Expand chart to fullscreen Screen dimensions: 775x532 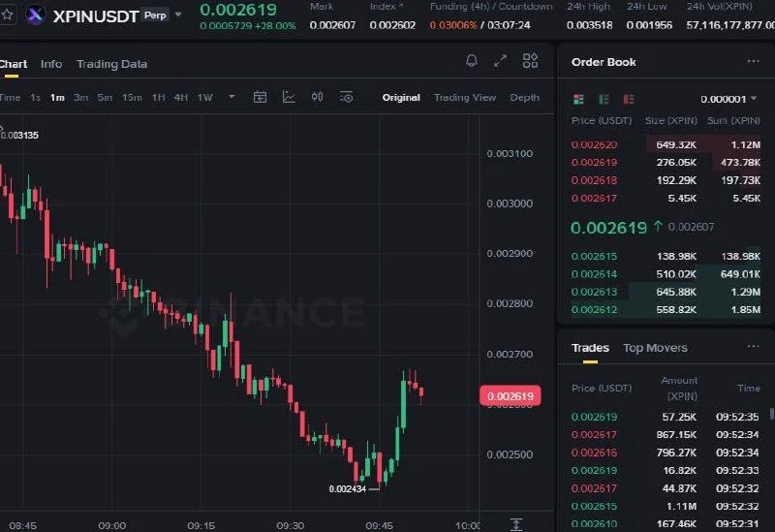pos(500,61)
